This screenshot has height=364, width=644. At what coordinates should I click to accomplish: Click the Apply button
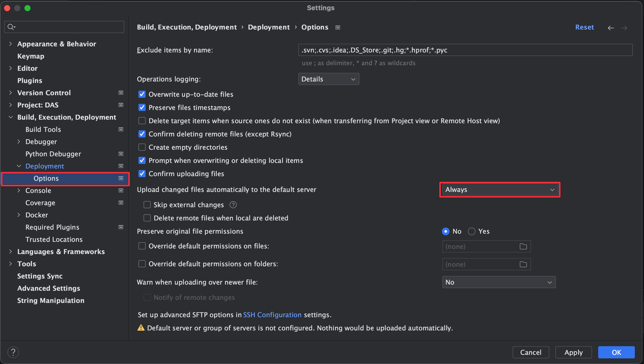pyautogui.click(x=573, y=352)
